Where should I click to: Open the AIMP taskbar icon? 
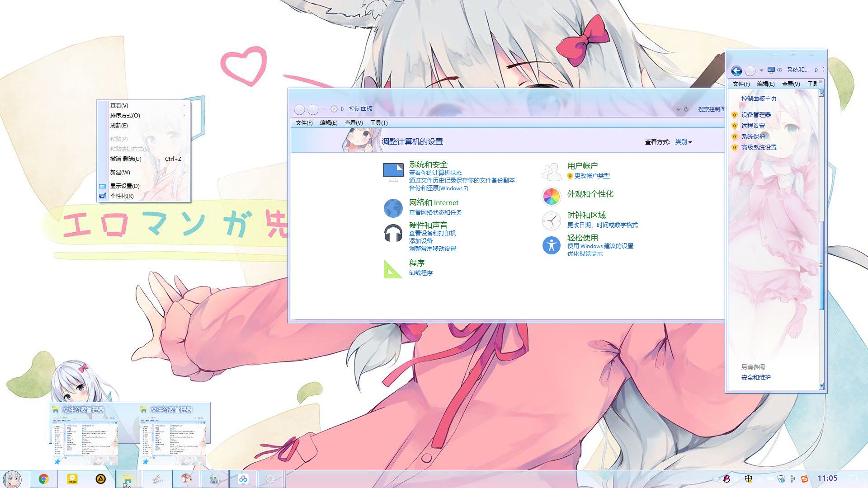(100, 479)
